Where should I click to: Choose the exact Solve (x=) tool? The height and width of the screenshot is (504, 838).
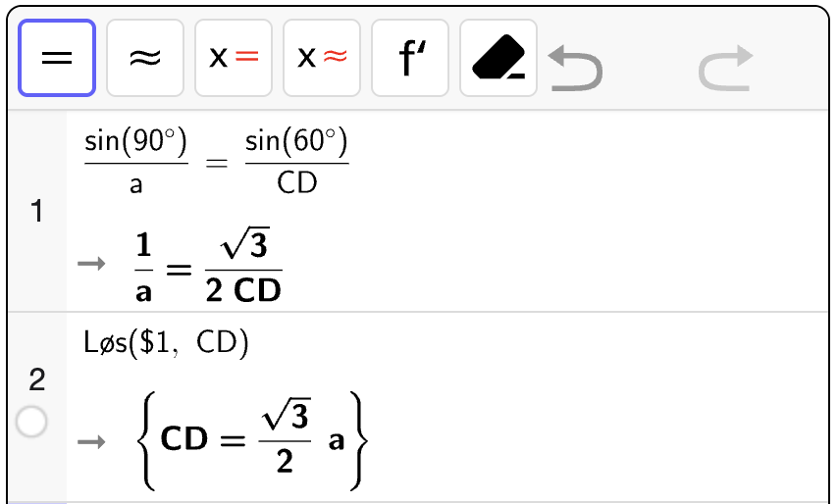234,58
